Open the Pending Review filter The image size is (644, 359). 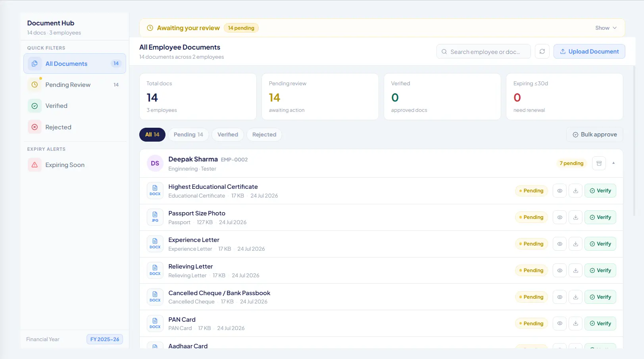75,85
